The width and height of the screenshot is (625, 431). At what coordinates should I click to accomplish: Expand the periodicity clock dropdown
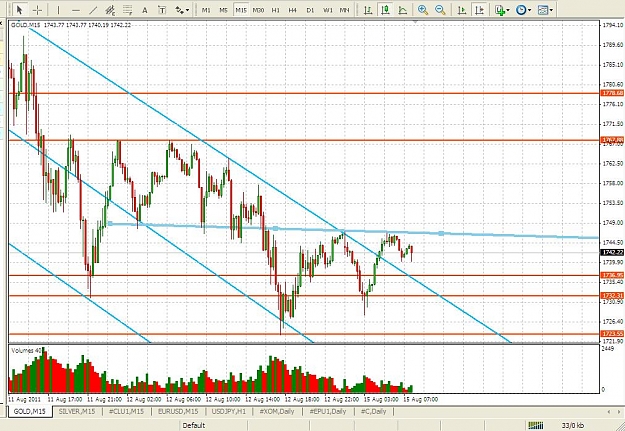(x=523, y=10)
